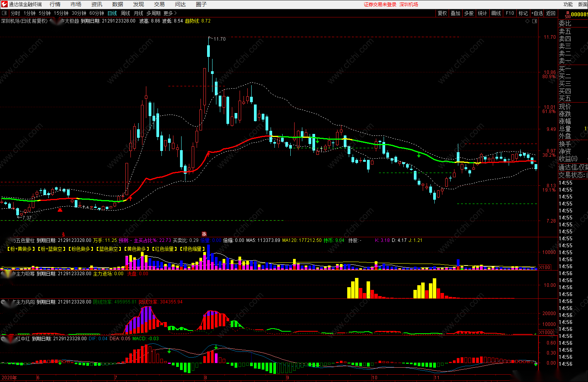Click the 主力风向 indicator title

[26, 302]
